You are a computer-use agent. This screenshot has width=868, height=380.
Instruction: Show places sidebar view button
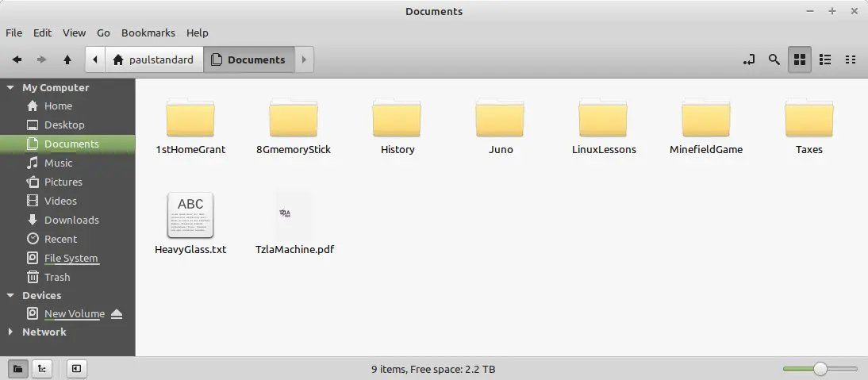[17, 369]
